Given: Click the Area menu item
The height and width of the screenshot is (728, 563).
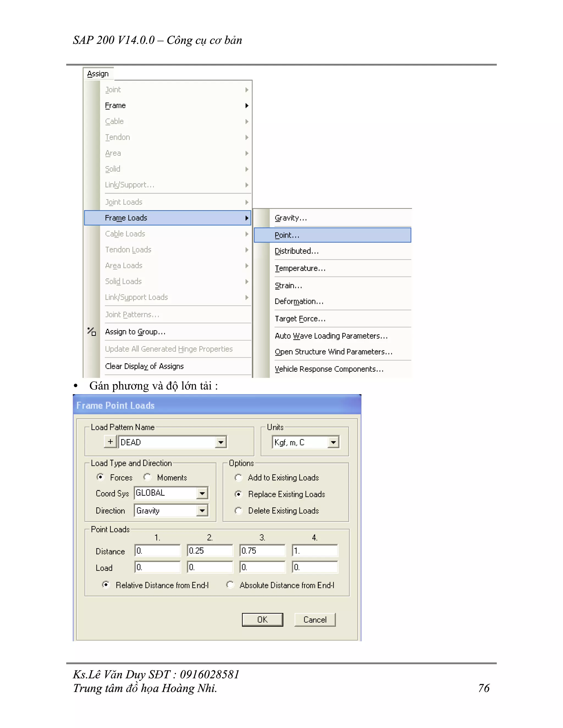Looking at the screenshot, I should click(168, 153).
